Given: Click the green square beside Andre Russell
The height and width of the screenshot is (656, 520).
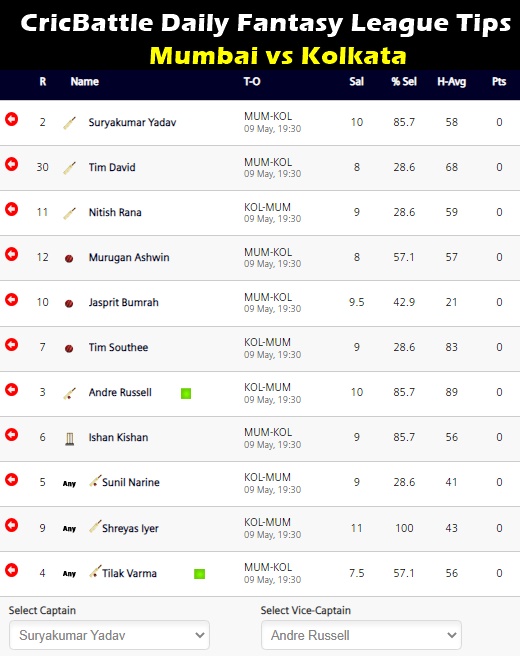Looking at the screenshot, I should tap(186, 393).
